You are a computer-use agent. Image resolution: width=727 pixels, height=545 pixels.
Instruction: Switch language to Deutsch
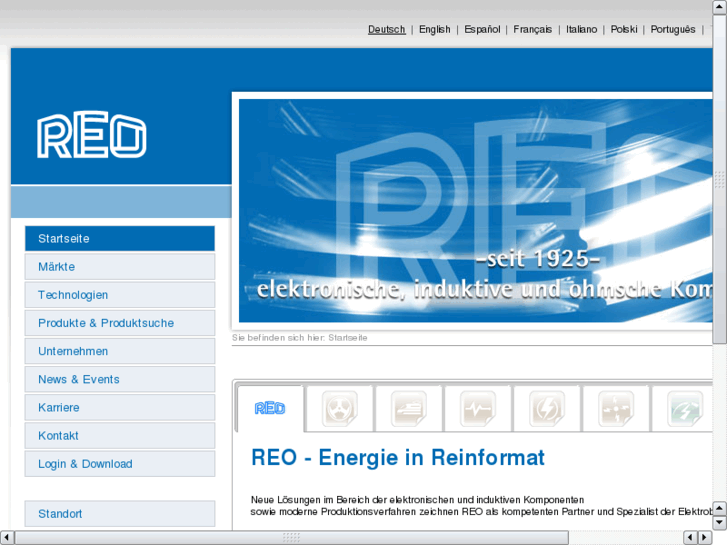click(387, 29)
